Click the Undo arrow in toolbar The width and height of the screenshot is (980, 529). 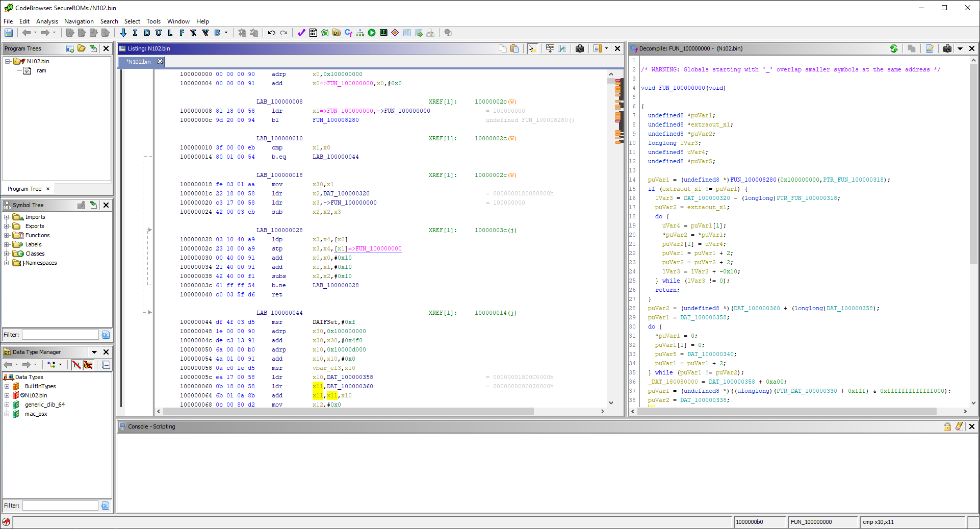point(271,33)
